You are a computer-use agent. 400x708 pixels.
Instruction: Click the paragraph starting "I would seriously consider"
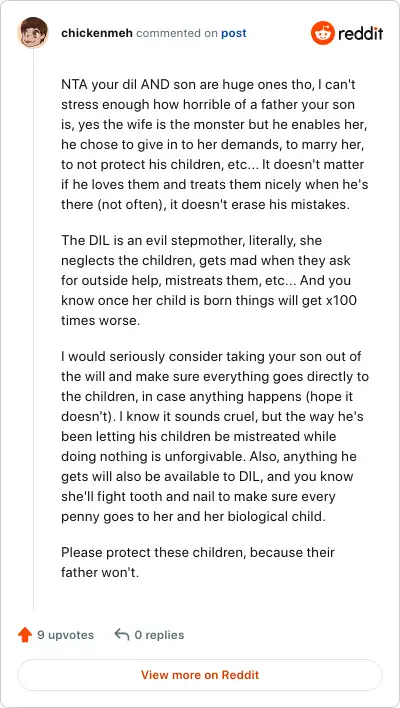point(215,436)
